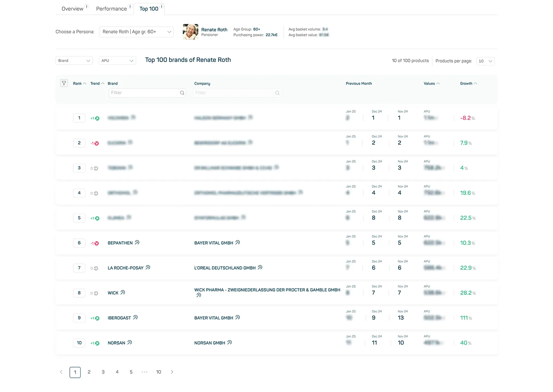Click L'OREAL DEUTSCHLAND GMBH company name
Screen dimensions: 553x392
(225, 268)
